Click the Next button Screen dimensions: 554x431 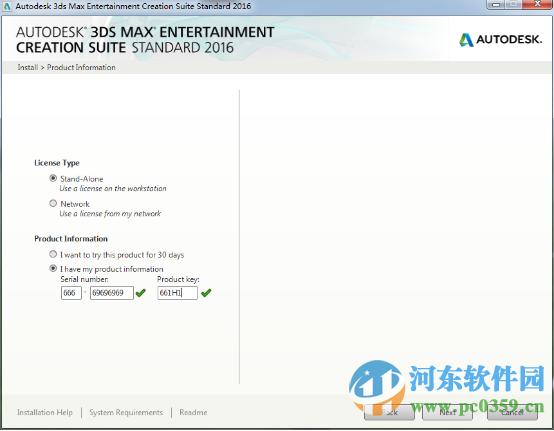click(447, 412)
